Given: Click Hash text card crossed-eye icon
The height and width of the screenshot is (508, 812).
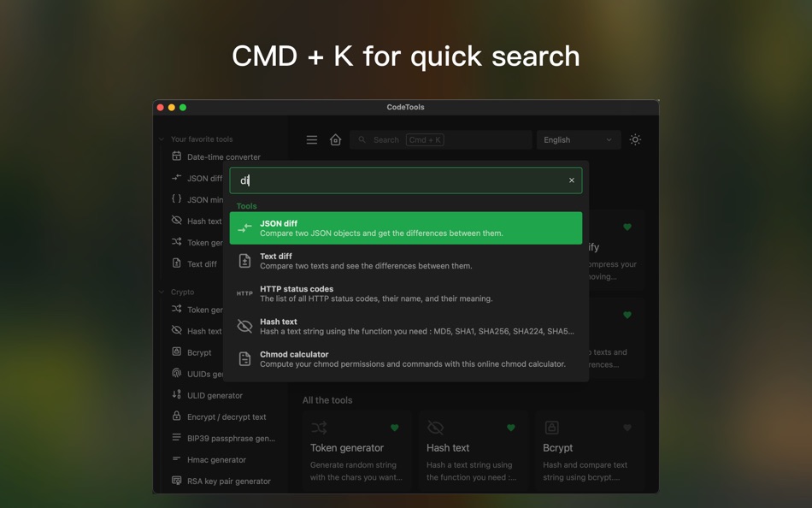Looking at the screenshot, I should point(436,428).
